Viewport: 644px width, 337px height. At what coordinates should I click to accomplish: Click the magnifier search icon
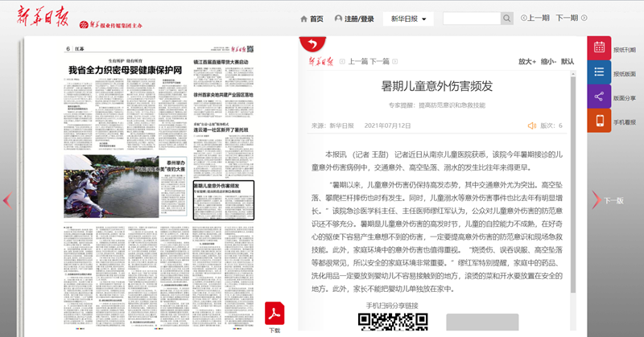click(x=507, y=18)
